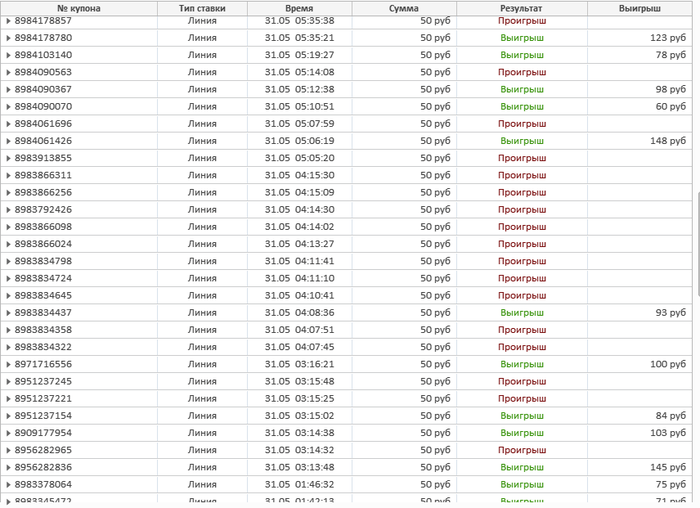Click the "Сумма" column header
Viewport: 700px width, 508px height.
click(404, 8)
